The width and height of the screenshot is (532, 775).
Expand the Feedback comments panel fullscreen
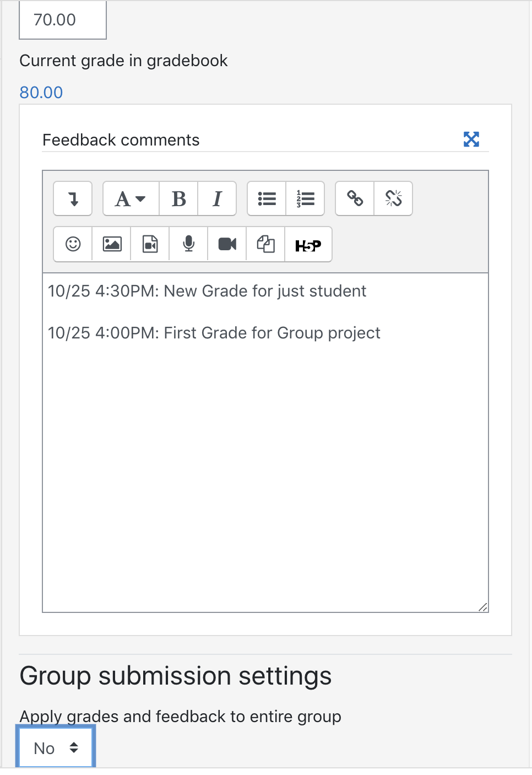[471, 139]
